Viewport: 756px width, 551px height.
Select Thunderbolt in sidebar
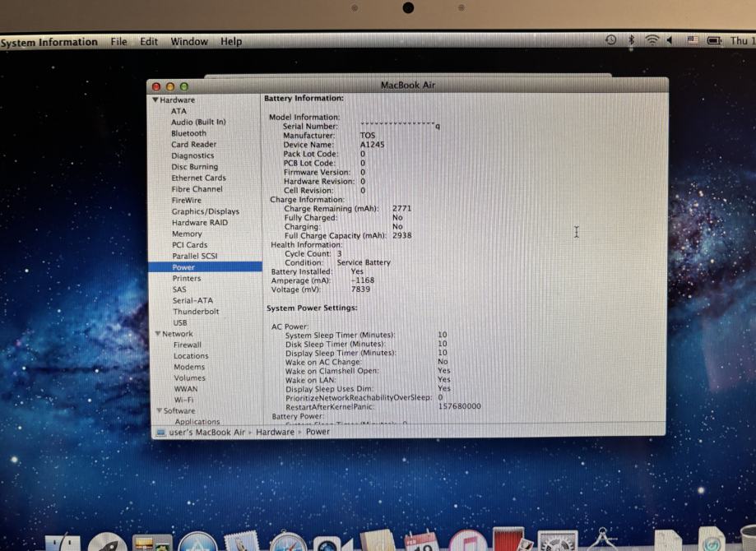tap(196, 312)
